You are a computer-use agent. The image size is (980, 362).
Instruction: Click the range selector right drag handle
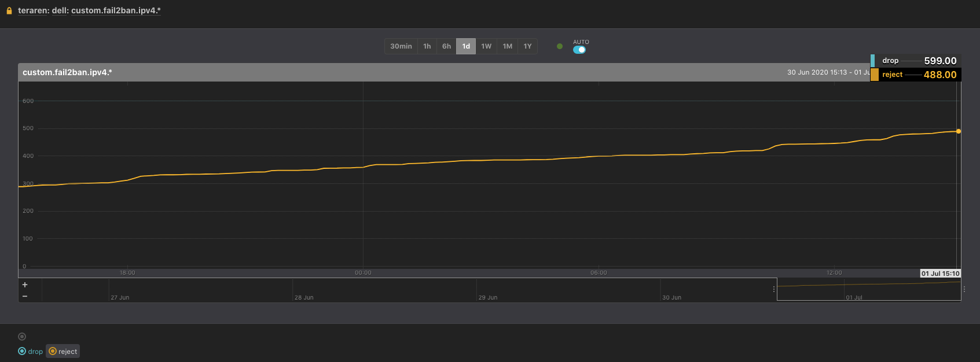(964, 289)
